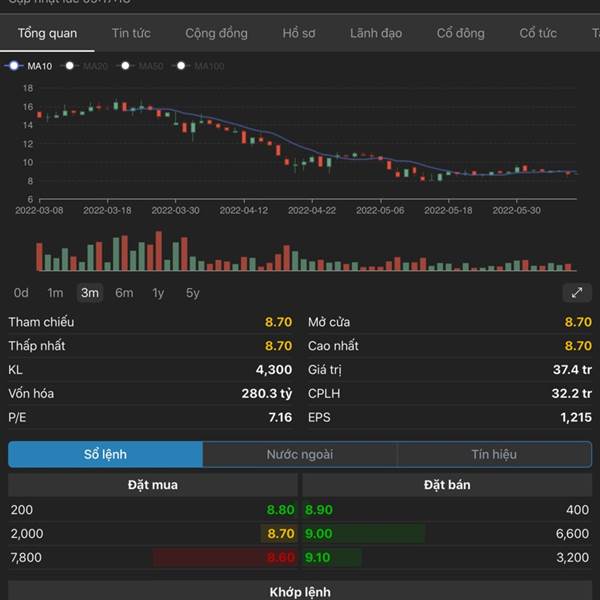
Task: Toggle the MA10 moving average line
Action: click(x=28, y=66)
